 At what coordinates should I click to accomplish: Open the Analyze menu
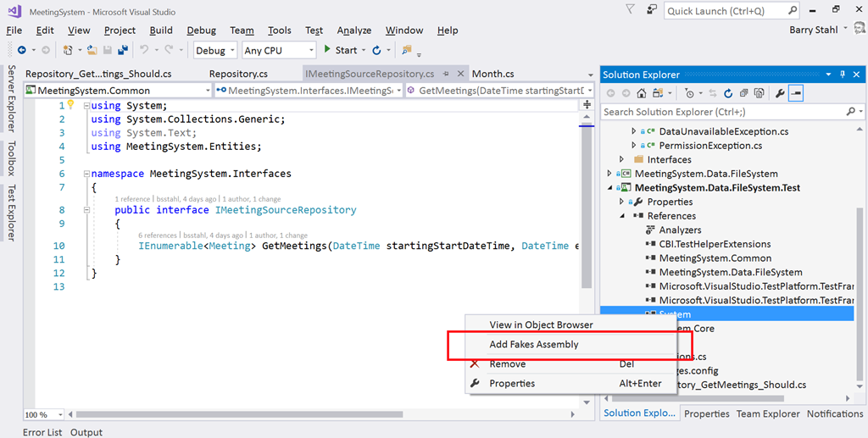(354, 30)
